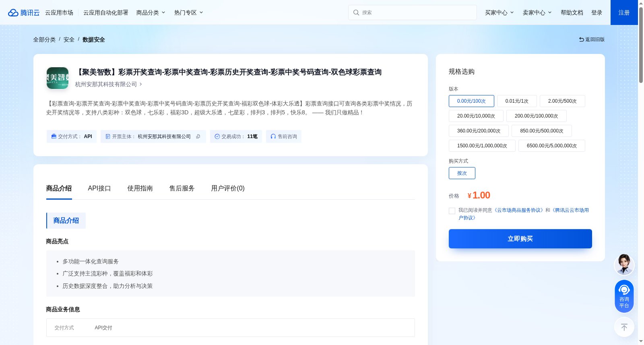Screen dimensions: 644x345
Task: Switch to the 售后服务 tab
Action: tap(182, 188)
